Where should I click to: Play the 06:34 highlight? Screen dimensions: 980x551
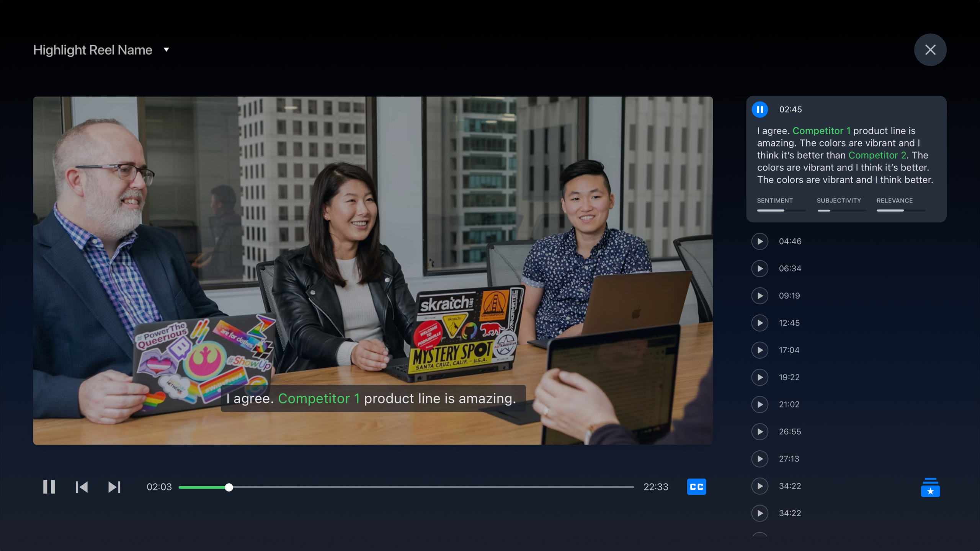760,269
